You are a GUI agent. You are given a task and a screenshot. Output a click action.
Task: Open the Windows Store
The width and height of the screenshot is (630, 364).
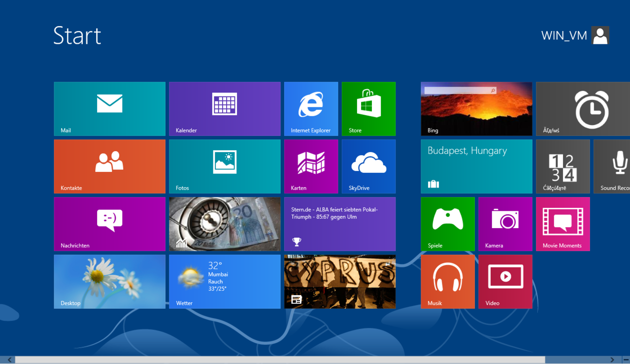click(368, 108)
